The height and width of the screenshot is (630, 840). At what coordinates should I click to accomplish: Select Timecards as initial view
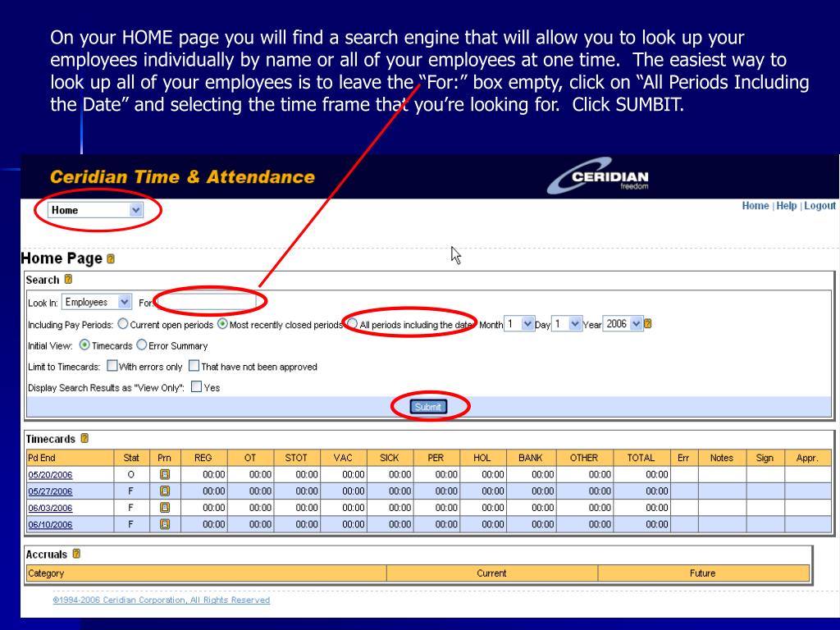point(84,345)
